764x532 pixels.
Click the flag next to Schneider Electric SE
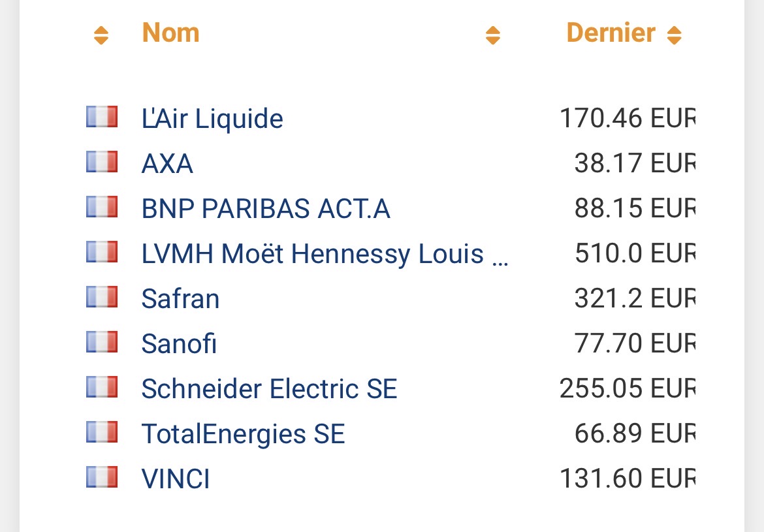pyautogui.click(x=102, y=388)
